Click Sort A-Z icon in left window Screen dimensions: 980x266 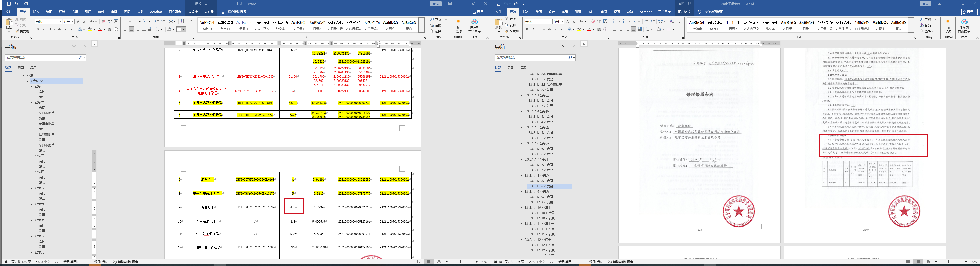(182, 22)
